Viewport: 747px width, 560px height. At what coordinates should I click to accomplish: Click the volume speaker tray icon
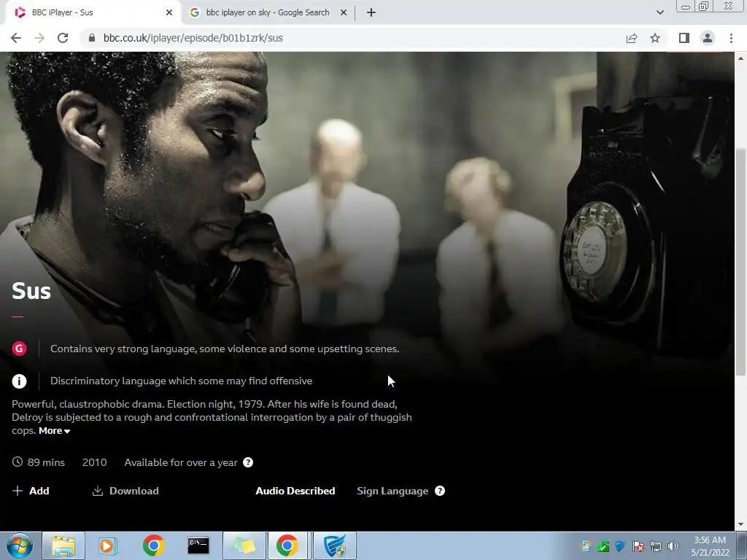[673, 546]
